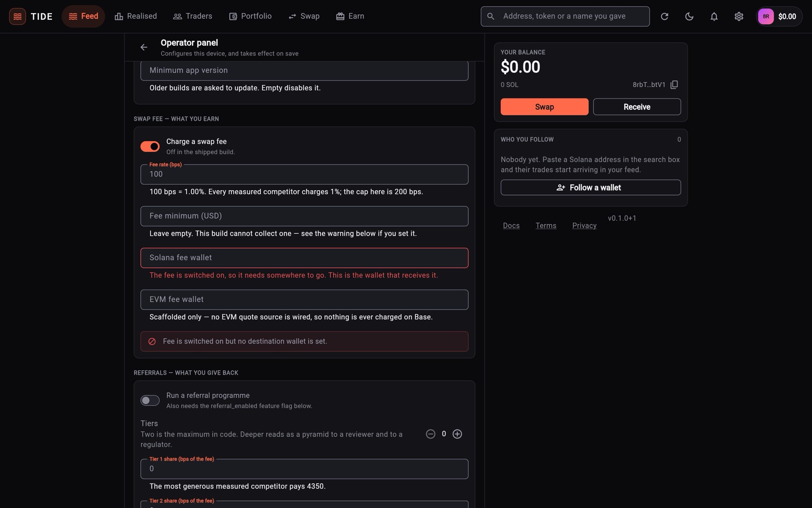The image size is (812, 508).
Task: Click the EVM fee wallet field
Action: [x=304, y=299]
